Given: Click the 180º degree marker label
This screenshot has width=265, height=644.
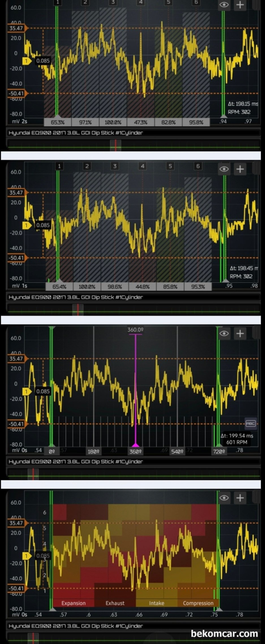Looking at the screenshot, I should tap(93, 451).
